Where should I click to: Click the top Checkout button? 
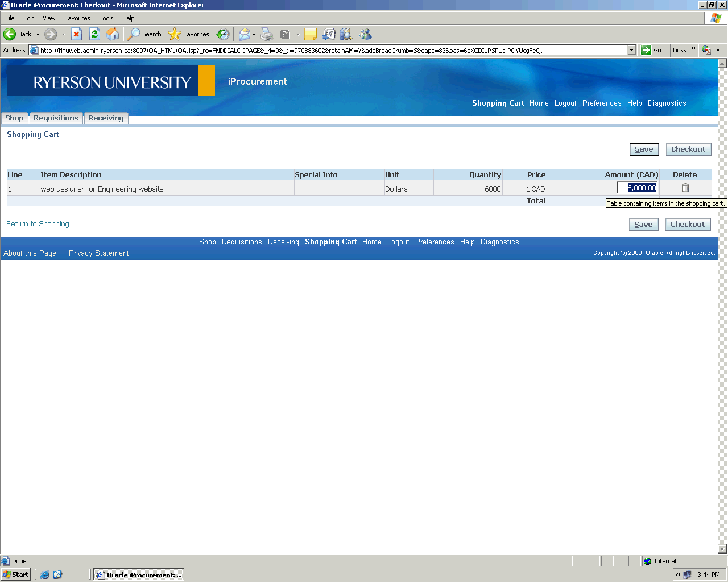click(688, 149)
